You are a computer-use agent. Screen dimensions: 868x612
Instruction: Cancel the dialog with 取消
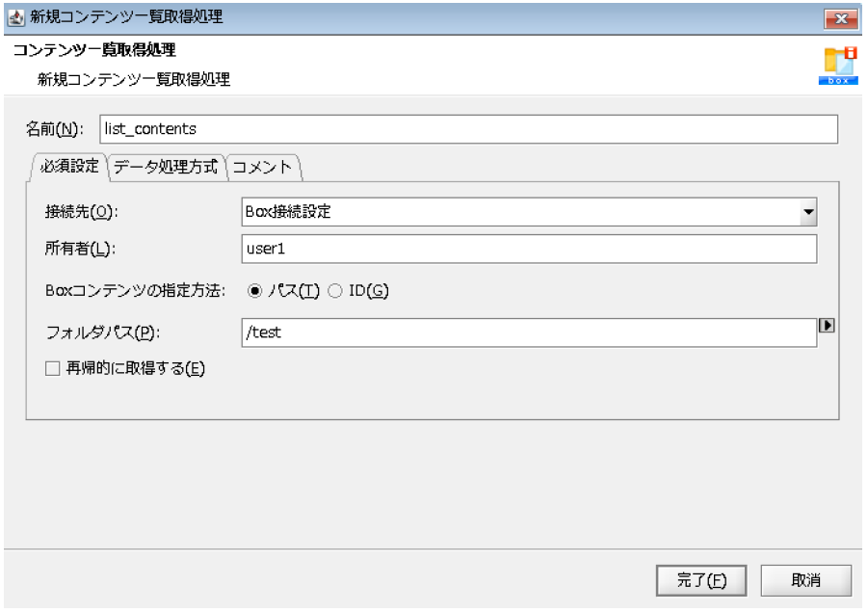point(806,579)
